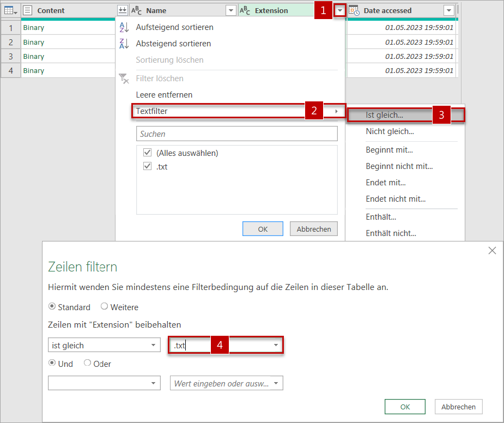504x423 pixels.
Task: Choose 'Beginnt mit...' from the submenu
Action: click(389, 150)
